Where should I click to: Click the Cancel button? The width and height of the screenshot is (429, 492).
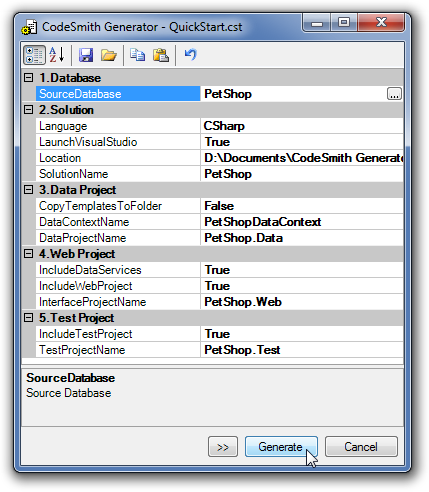coord(361,447)
